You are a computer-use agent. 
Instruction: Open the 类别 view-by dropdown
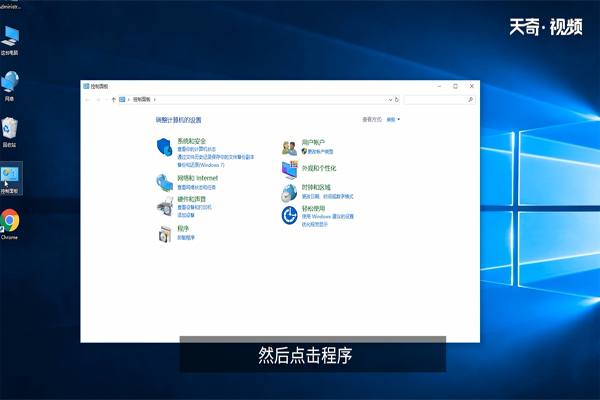point(393,120)
